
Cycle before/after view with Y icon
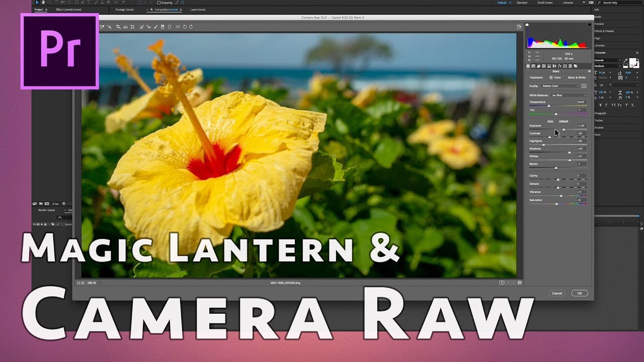point(502,283)
